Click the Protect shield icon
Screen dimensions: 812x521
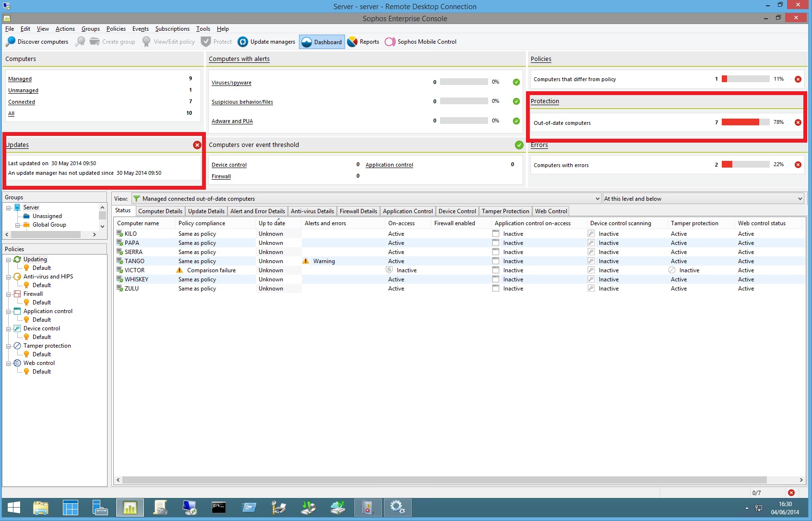tap(206, 42)
